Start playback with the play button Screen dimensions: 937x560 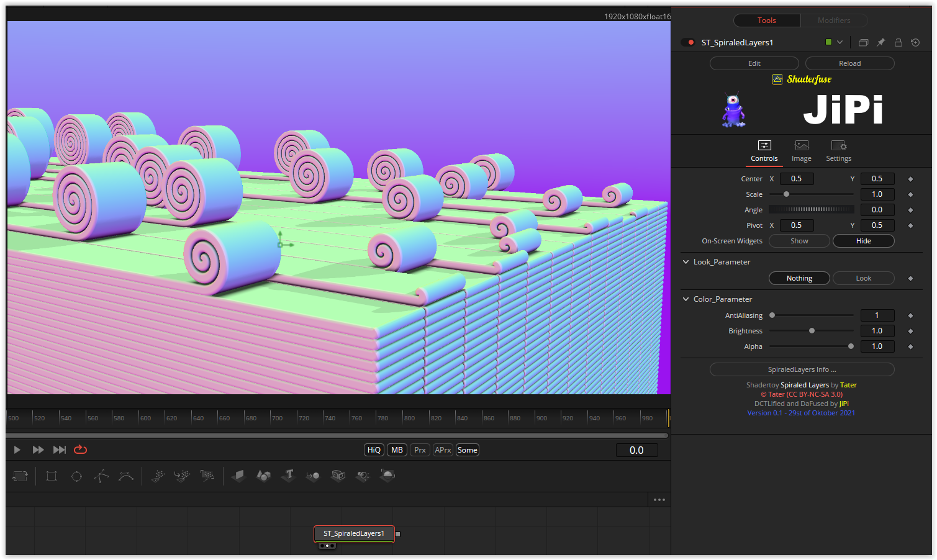17,449
